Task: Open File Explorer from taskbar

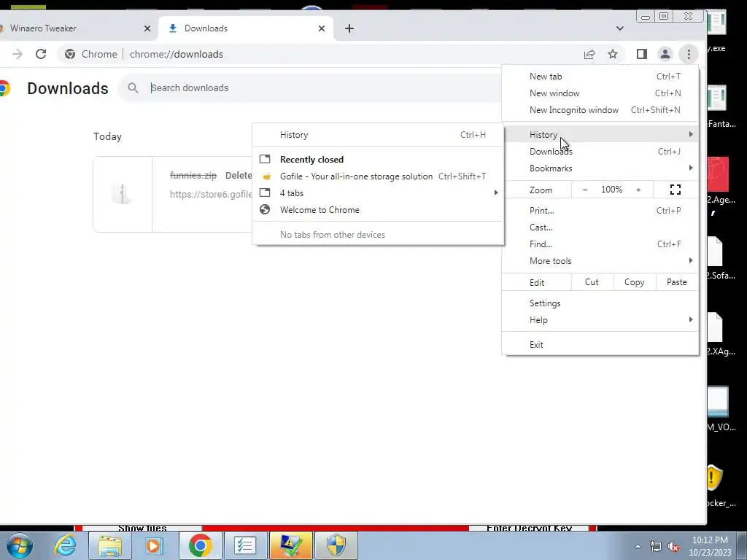Action: click(x=110, y=545)
